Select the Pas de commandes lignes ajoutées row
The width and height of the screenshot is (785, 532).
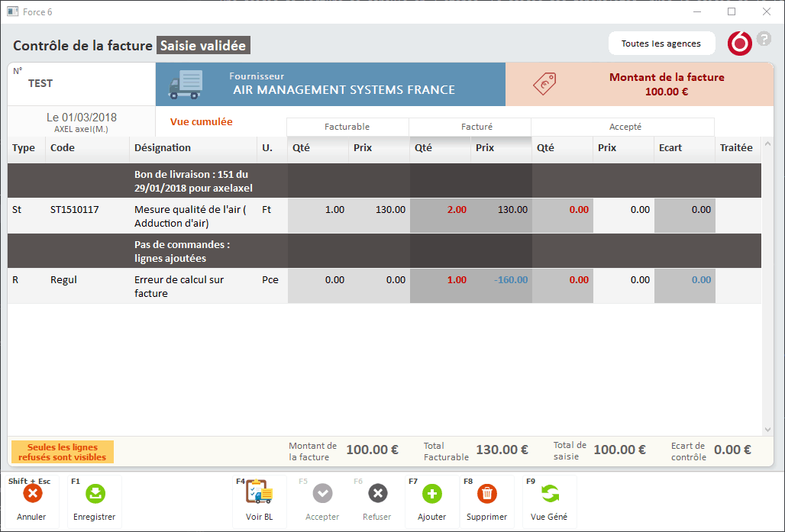click(385, 251)
